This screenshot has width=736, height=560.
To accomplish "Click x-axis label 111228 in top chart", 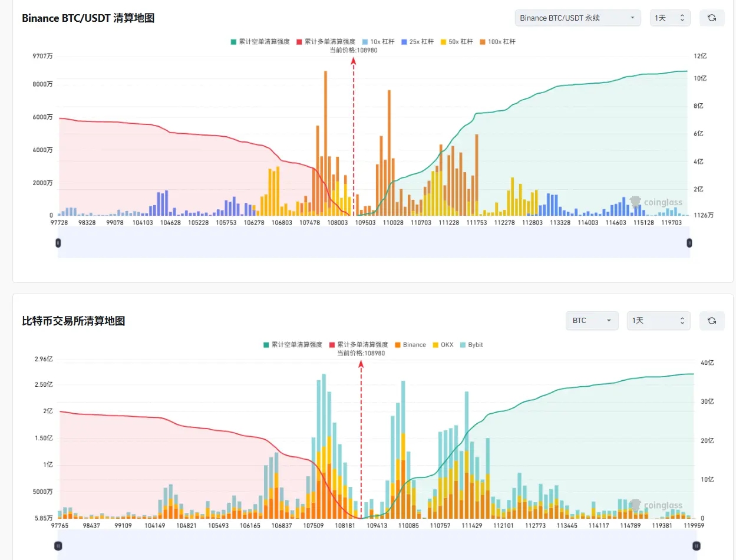I will point(448,222).
